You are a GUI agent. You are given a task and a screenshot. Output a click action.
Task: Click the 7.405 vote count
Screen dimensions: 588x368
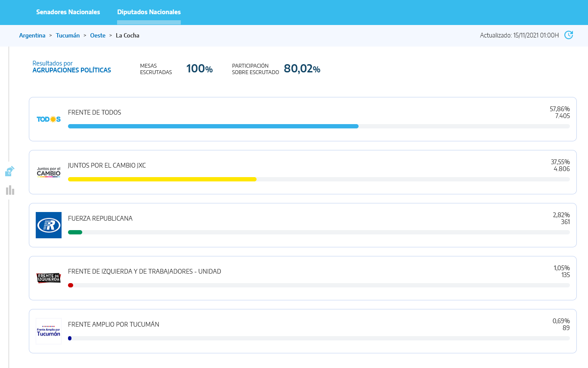click(562, 116)
